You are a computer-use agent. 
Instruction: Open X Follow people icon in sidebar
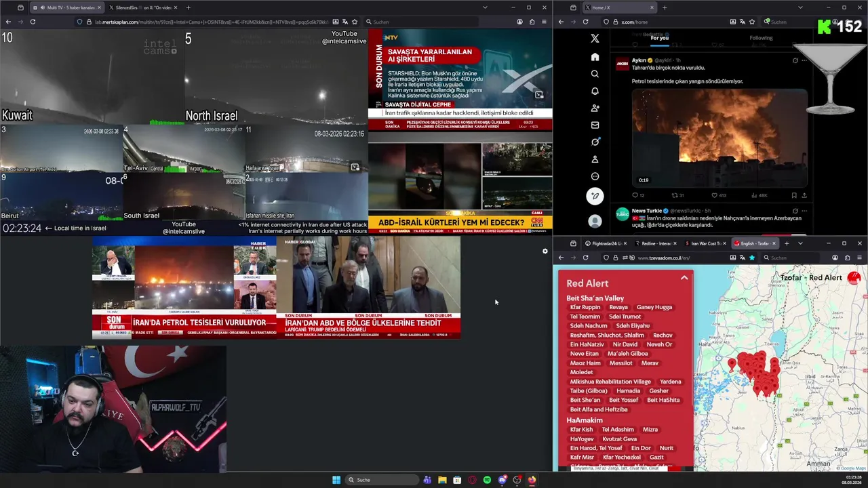(595, 108)
